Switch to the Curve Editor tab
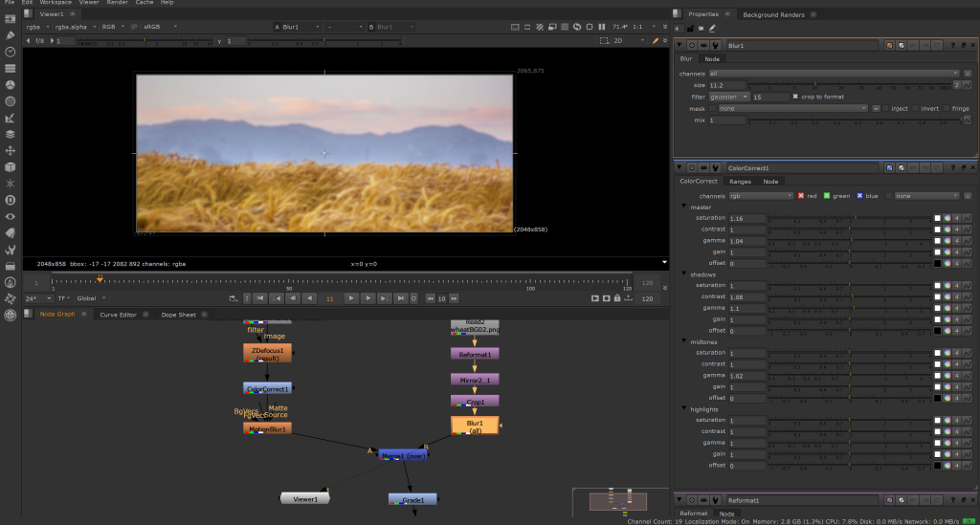This screenshot has width=980, height=525. coord(121,315)
